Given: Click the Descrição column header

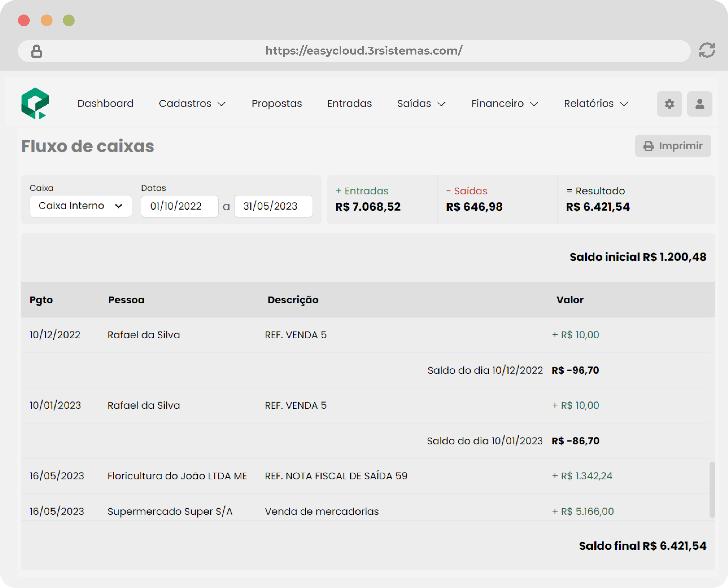Looking at the screenshot, I should [293, 300].
